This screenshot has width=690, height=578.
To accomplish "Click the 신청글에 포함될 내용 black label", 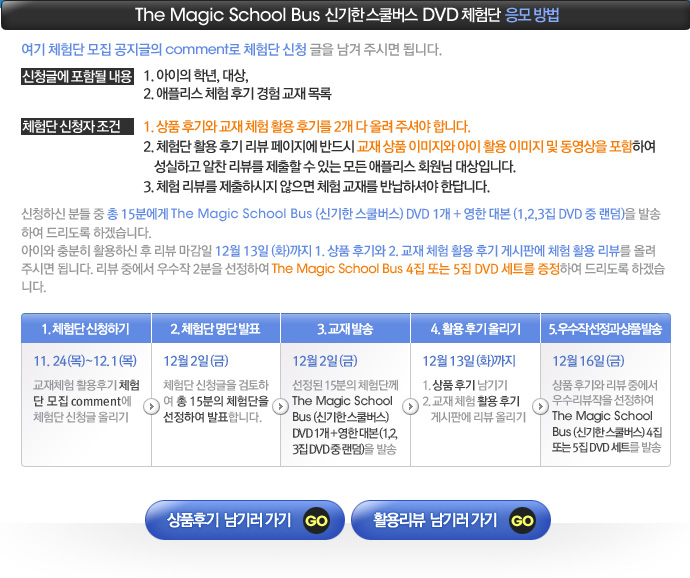I will [77, 76].
